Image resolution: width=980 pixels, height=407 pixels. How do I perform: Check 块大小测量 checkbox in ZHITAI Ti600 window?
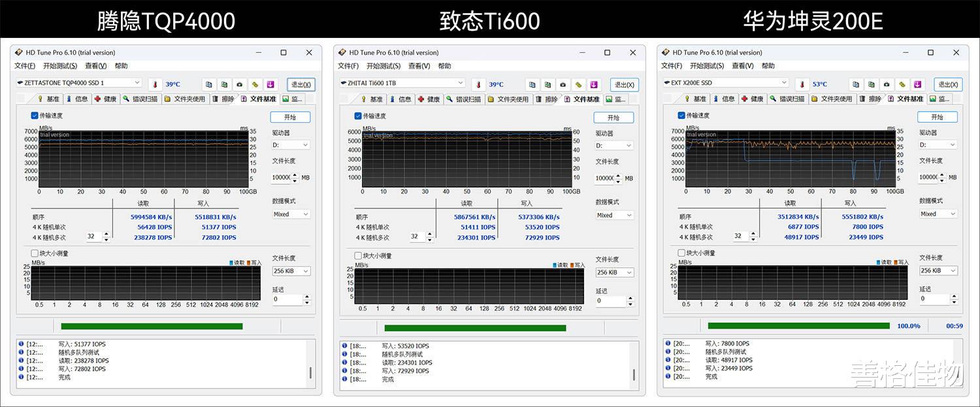[358, 256]
